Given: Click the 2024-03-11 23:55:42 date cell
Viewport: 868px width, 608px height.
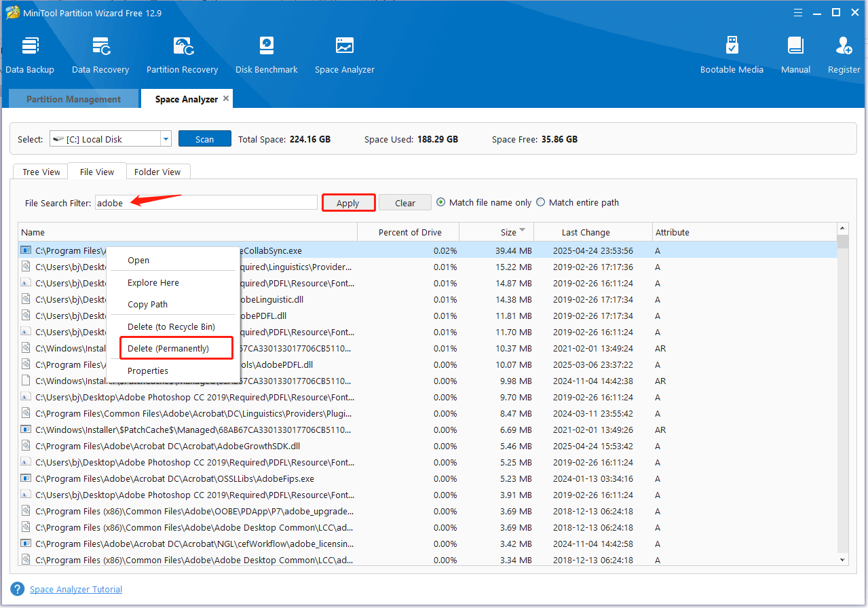Looking at the screenshot, I should click(x=592, y=413).
